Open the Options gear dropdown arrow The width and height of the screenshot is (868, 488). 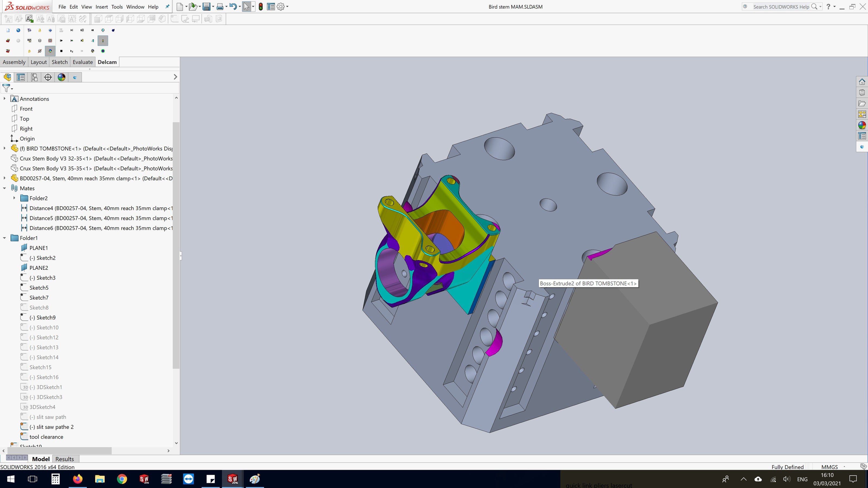(x=288, y=7)
